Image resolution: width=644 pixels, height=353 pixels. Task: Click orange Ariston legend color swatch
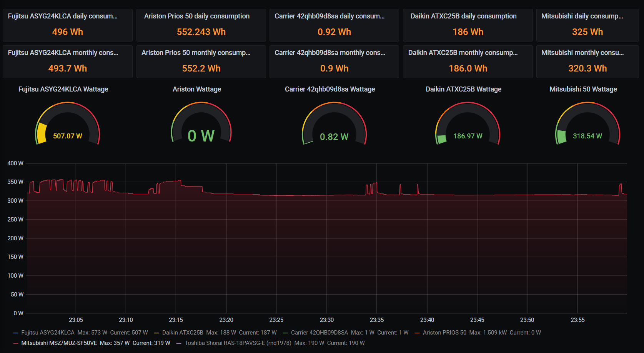417,333
